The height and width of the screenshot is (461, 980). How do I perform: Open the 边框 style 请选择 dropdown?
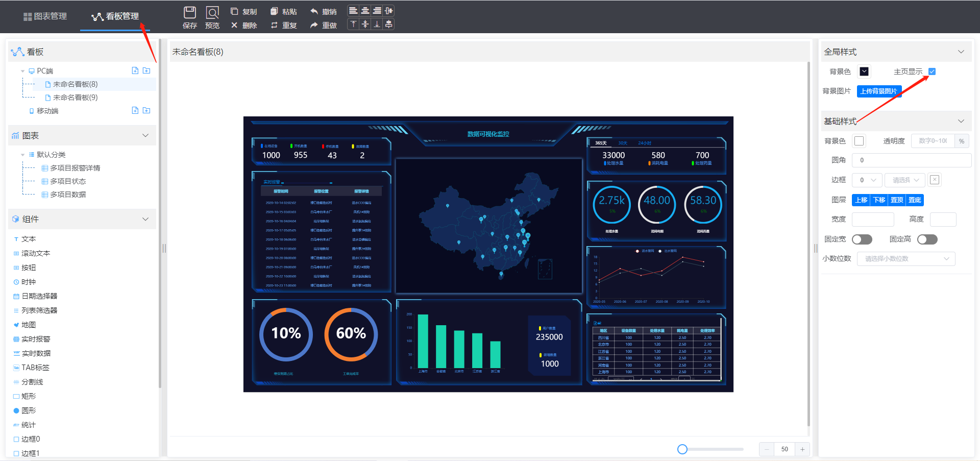[x=904, y=180]
